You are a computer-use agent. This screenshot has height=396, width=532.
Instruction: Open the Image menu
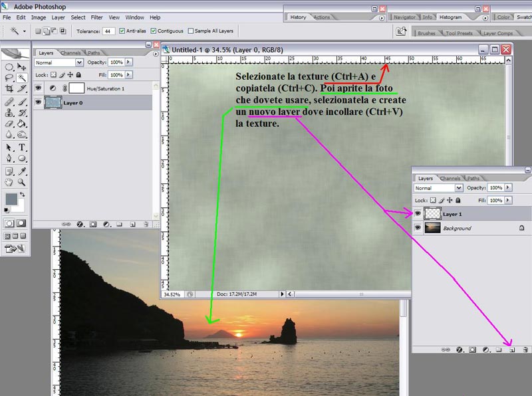(39, 17)
